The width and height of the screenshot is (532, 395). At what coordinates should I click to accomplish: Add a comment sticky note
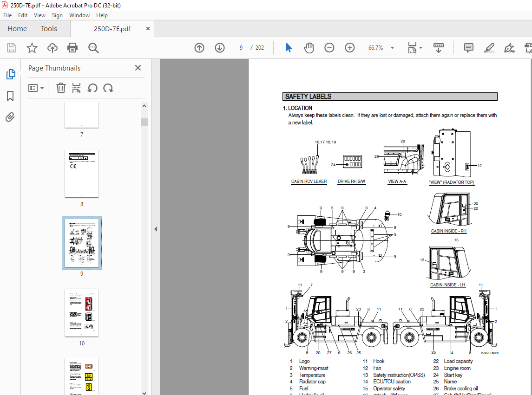click(x=468, y=48)
